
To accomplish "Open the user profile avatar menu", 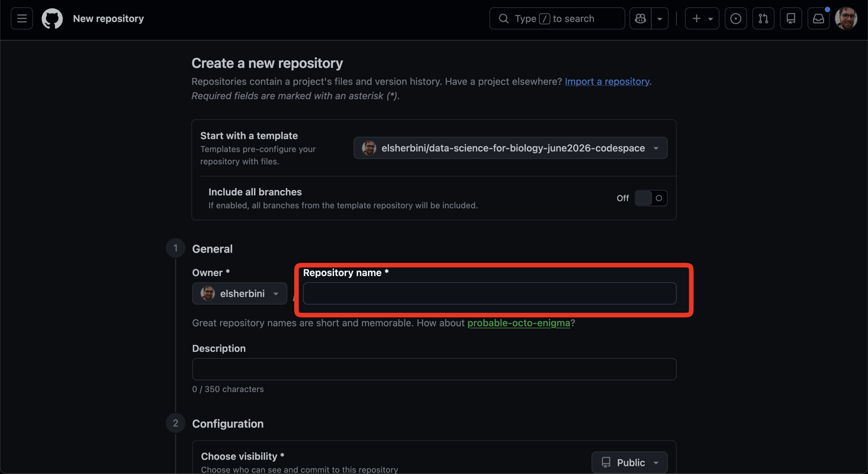I will [x=846, y=19].
